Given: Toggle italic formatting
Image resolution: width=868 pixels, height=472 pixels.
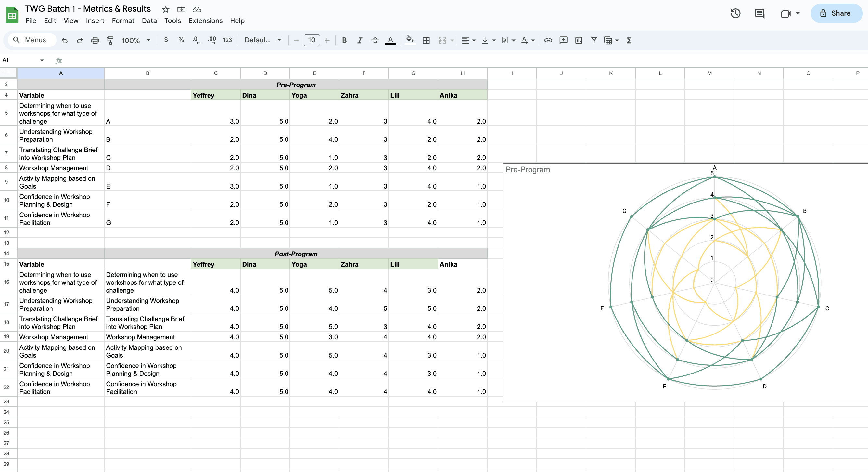Looking at the screenshot, I should (360, 40).
